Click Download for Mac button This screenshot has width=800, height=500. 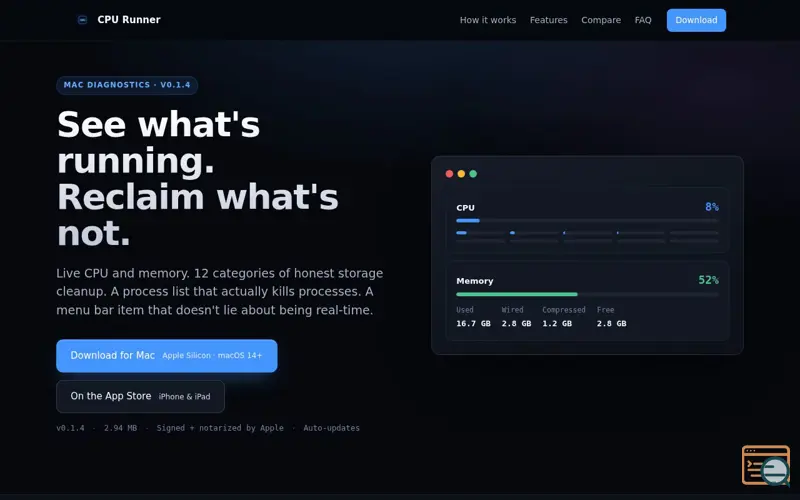pos(167,356)
